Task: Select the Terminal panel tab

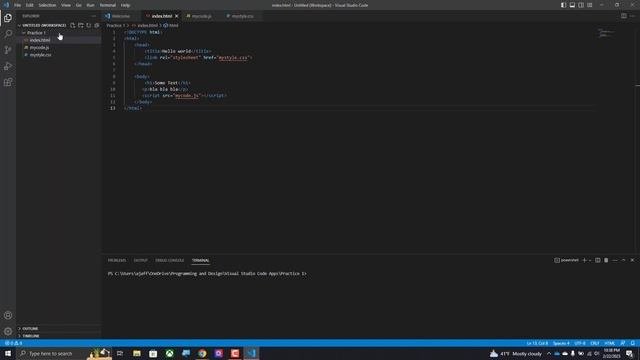Action: (x=200, y=260)
